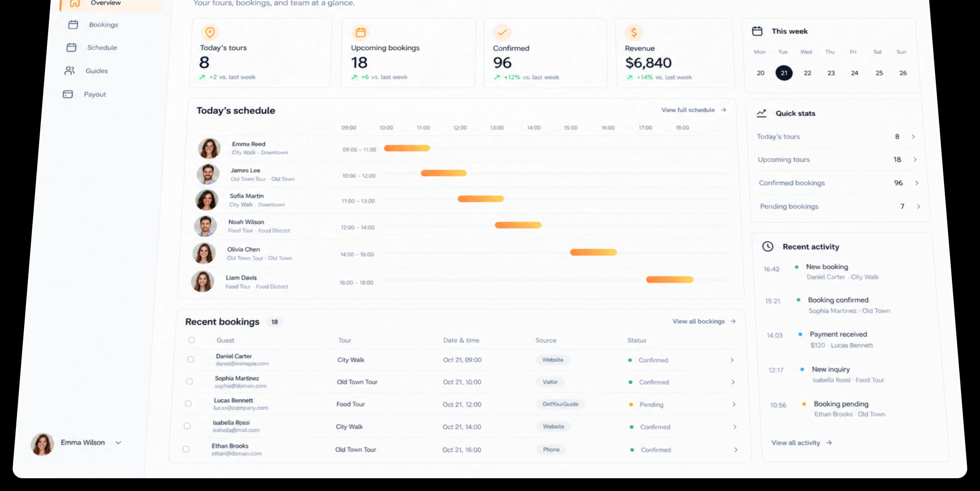Click the Upcoming bookings calendar icon
Screen dimensions: 980x491
pyautogui.click(x=360, y=33)
